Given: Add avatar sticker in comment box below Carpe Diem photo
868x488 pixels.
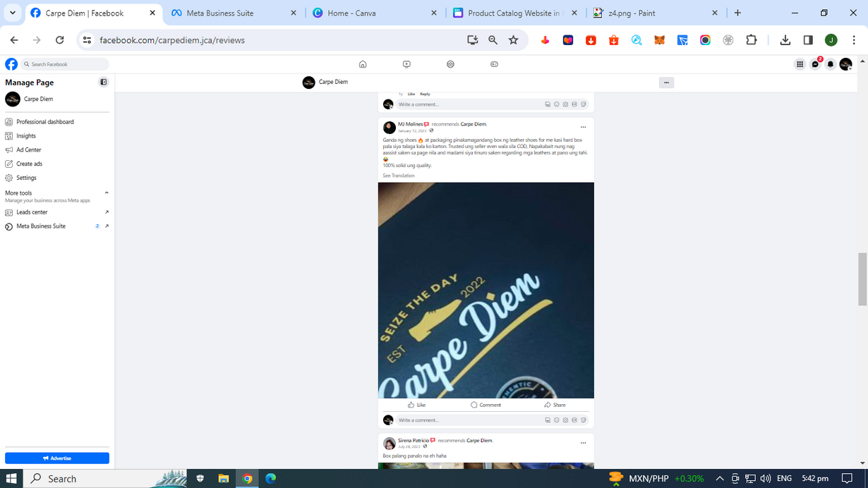Looking at the screenshot, I should point(548,420).
